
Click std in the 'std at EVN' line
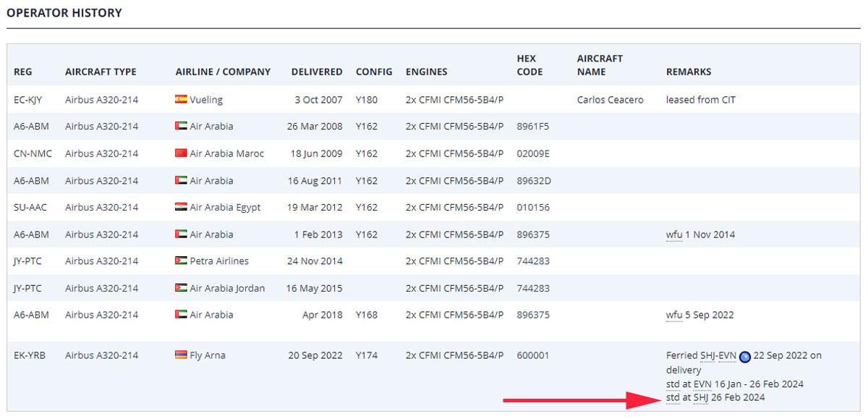pos(673,384)
